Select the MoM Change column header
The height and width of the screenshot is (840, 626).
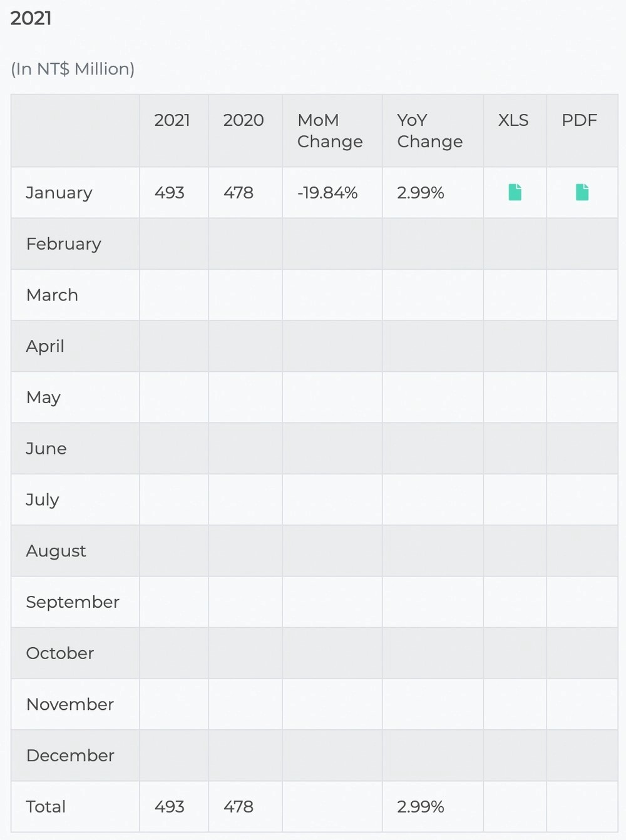(330, 131)
